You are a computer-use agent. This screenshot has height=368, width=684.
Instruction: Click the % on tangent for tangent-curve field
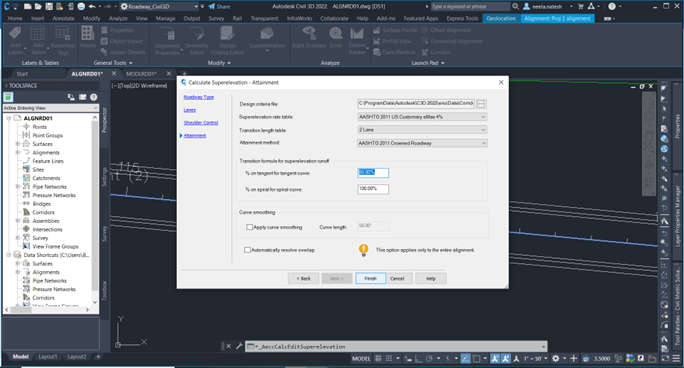tap(373, 173)
